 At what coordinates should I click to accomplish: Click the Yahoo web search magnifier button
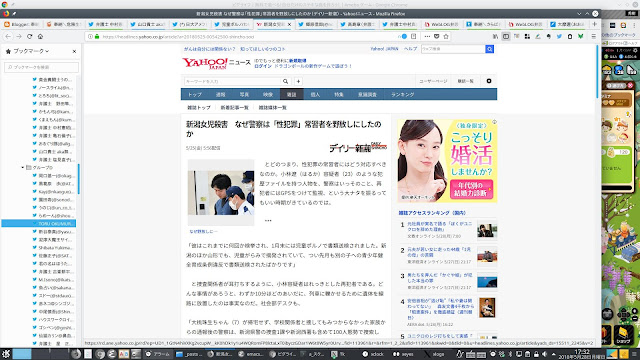click(489, 49)
